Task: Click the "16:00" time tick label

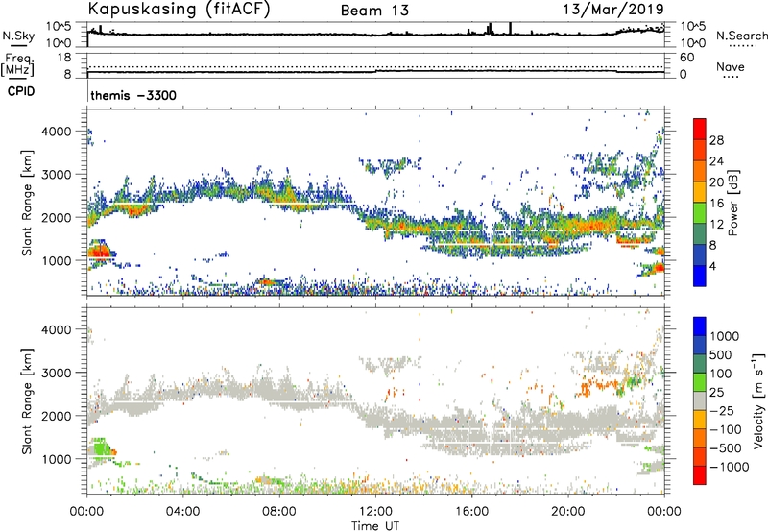Action: tap(471, 512)
